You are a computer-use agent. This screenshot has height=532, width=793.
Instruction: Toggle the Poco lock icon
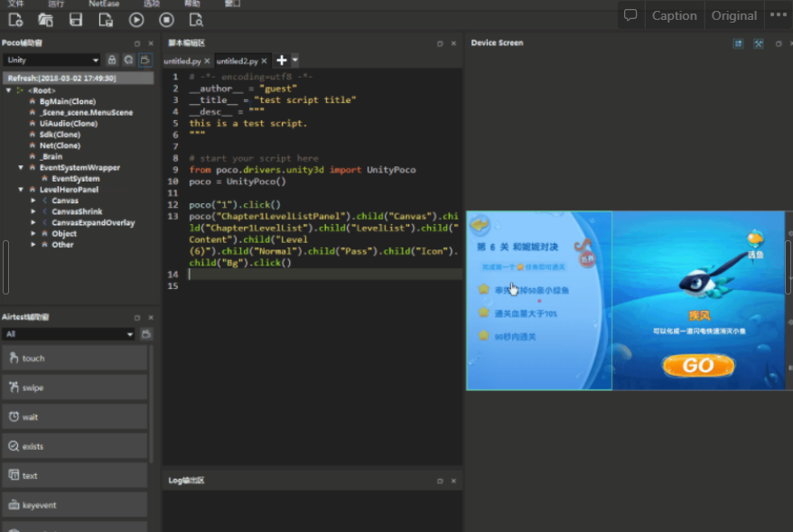(x=113, y=60)
